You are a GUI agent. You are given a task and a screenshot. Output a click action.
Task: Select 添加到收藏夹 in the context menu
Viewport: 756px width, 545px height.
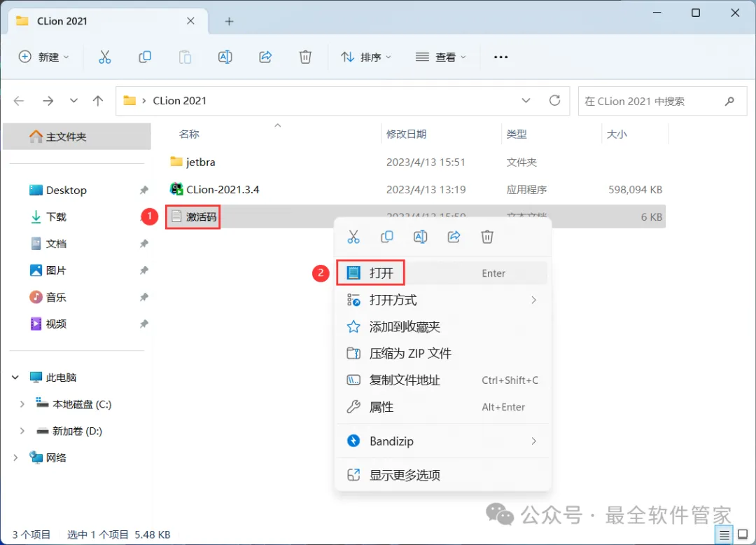pyautogui.click(x=442, y=326)
